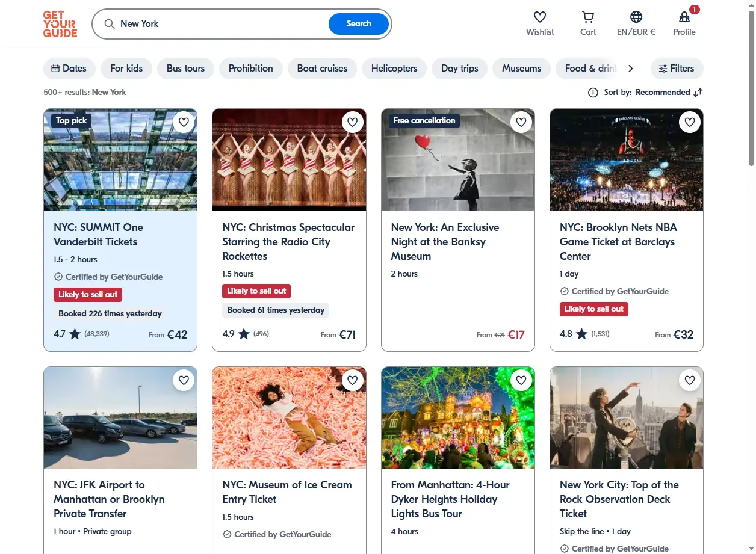Screen dimensions: 756x554
Task: Filter by For kids
Action: 126,69
